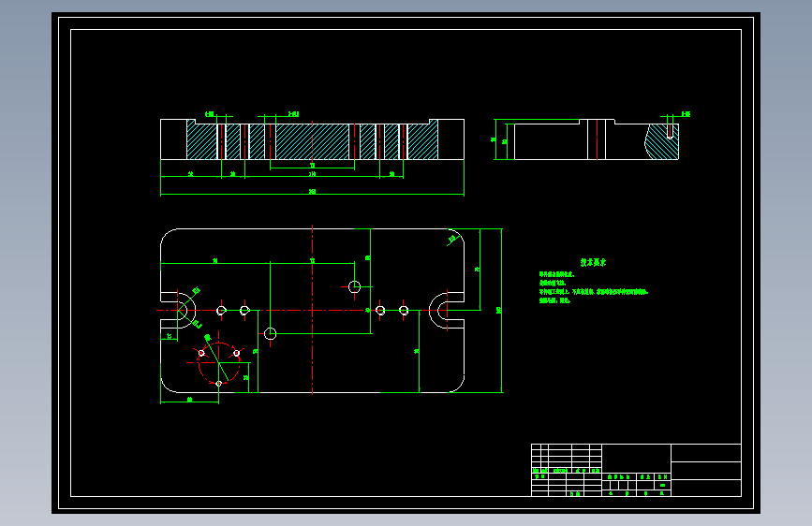
Task: Select the rightmost hole on the horizontal centerline
Action: [404, 310]
